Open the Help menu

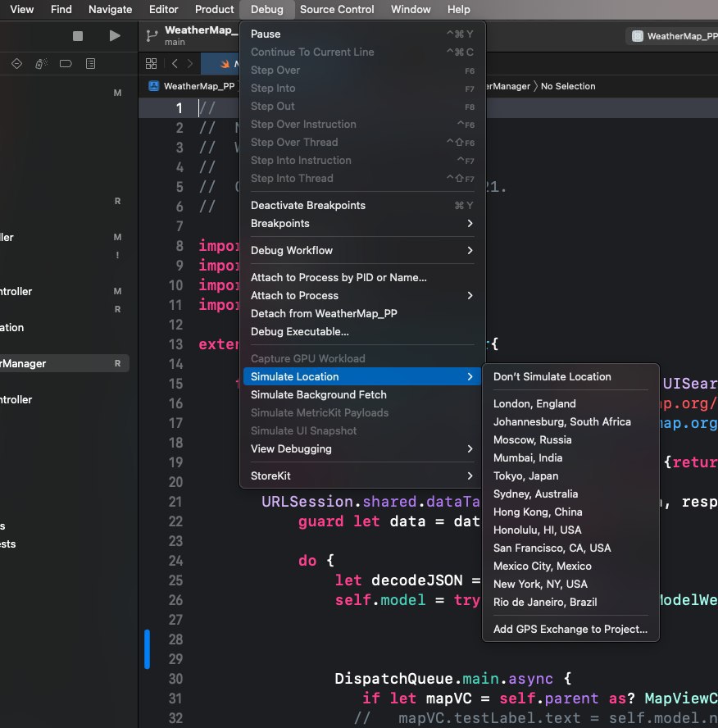point(458,9)
